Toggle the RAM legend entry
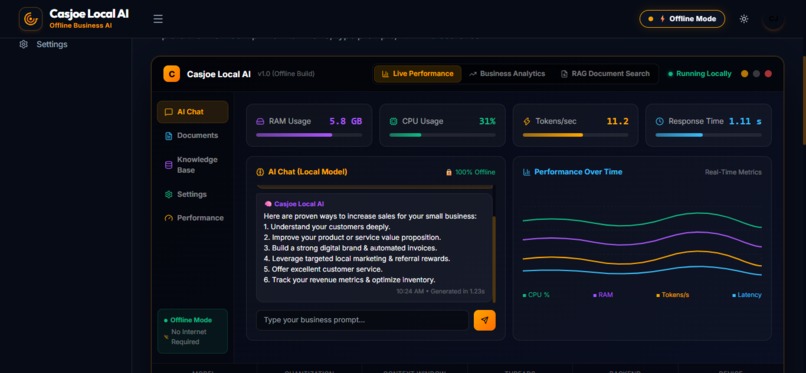 pyautogui.click(x=603, y=295)
